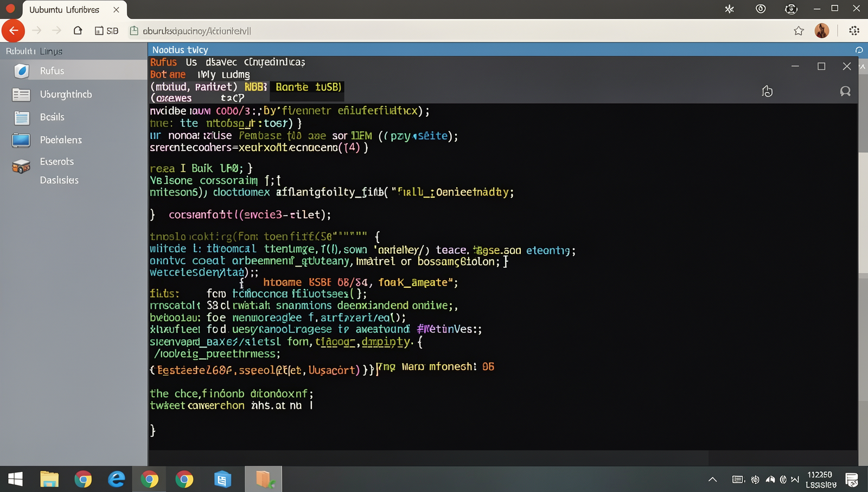Open File Explorer from the taskbar
The width and height of the screenshot is (868, 492).
coord(49,479)
